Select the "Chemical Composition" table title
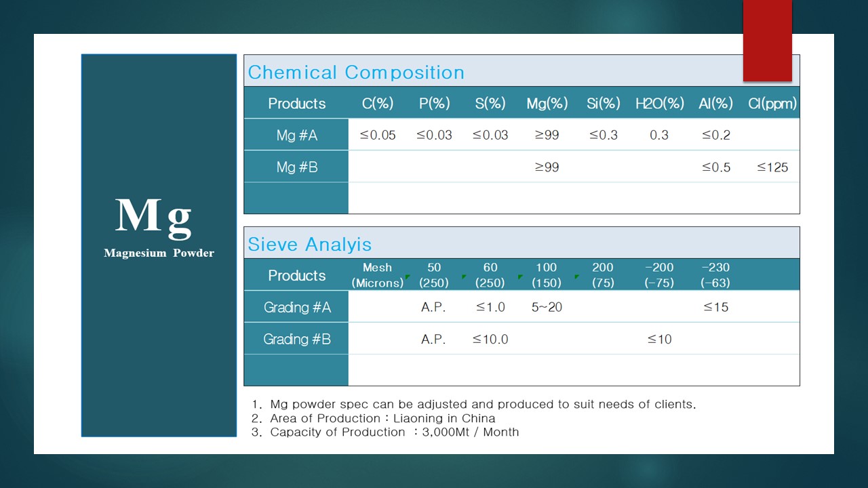 pyautogui.click(x=356, y=73)
